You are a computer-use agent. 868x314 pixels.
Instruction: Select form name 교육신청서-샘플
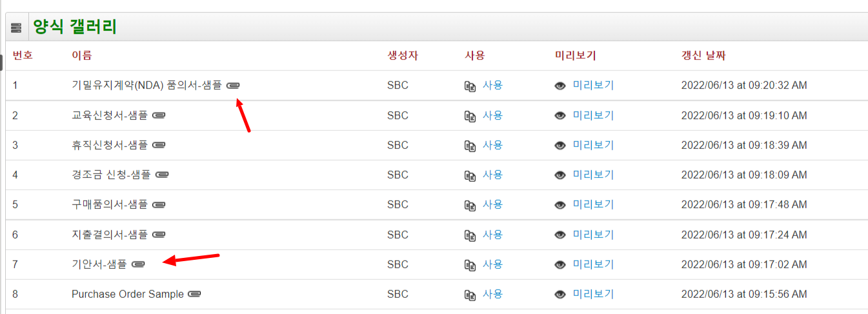[110, 115]
